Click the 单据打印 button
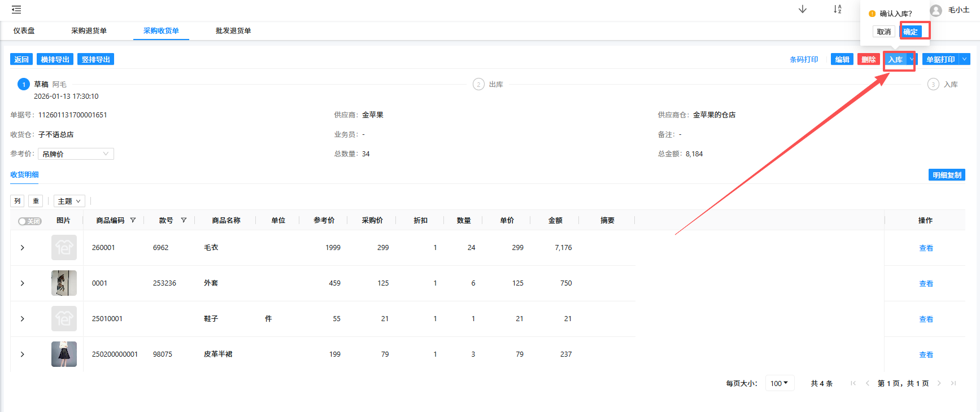The image size is (980, 412). pos(940,59)
